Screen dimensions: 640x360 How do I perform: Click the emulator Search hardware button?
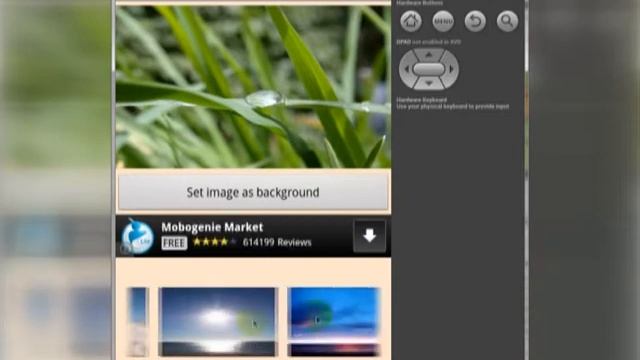(x=507, y=21)
